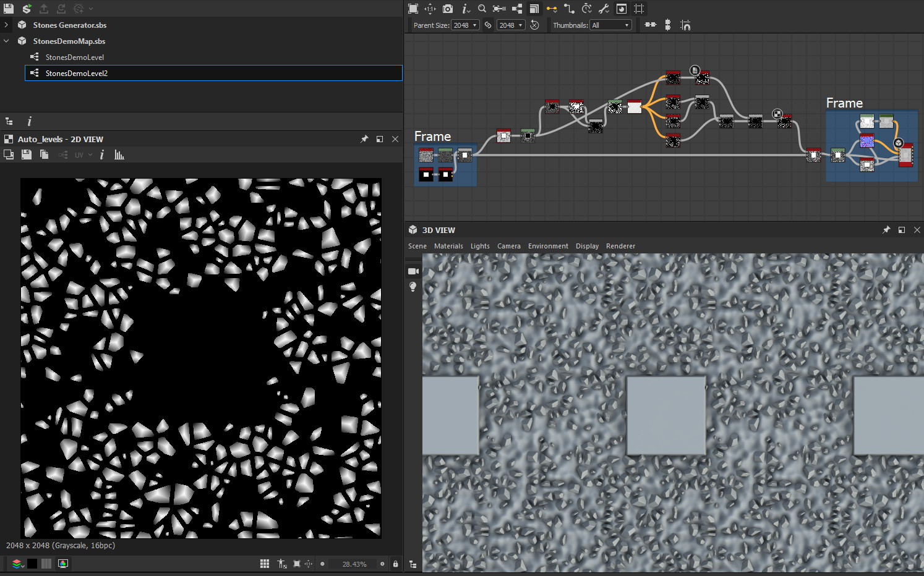Select the wrench tool in the graph toolbar
This screenshot has height=576, width=924.
(604, 9)
